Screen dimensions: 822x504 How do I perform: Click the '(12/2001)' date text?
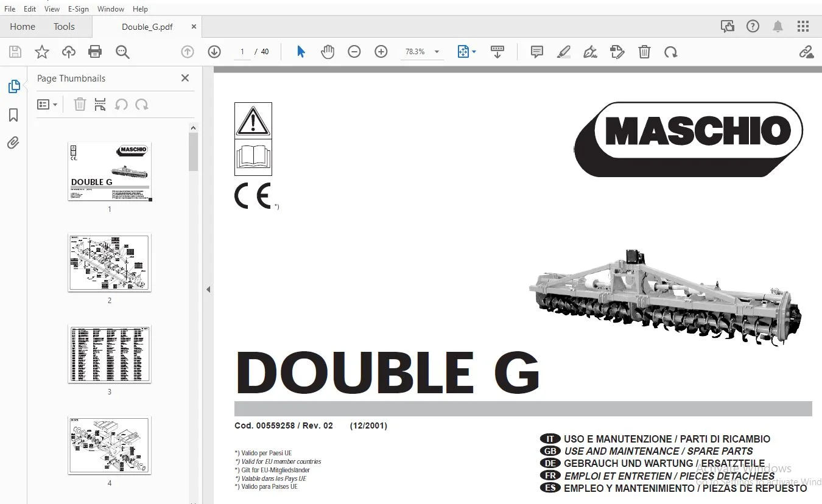(368, 426)
